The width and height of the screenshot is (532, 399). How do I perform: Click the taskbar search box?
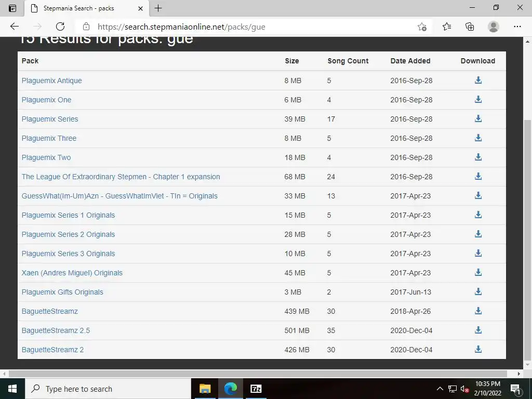click(x=108, y=389)
